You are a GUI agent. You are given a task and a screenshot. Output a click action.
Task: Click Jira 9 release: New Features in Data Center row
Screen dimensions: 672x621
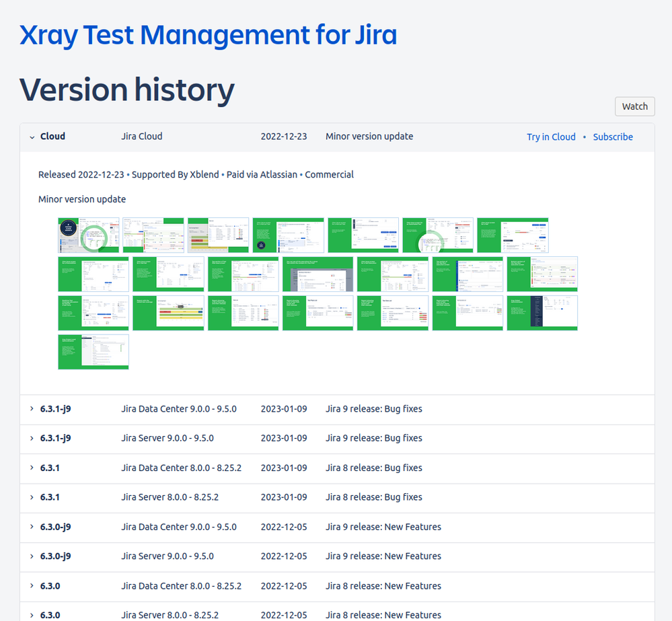(x=383, y=527)
